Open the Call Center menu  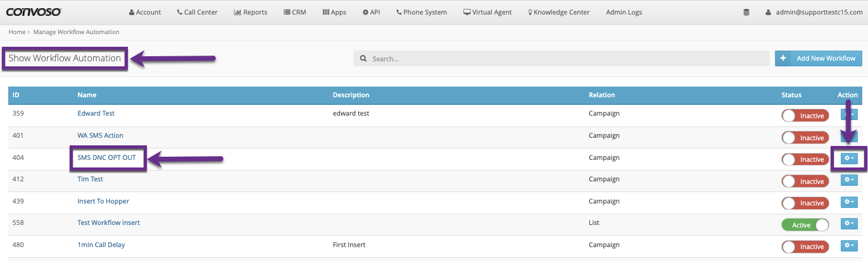[198, 12]
